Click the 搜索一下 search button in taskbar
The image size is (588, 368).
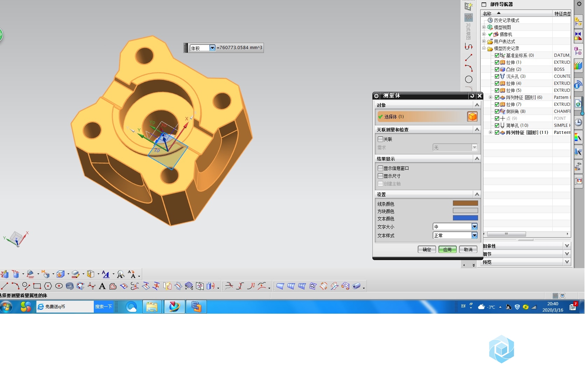(x=103, y=307)
